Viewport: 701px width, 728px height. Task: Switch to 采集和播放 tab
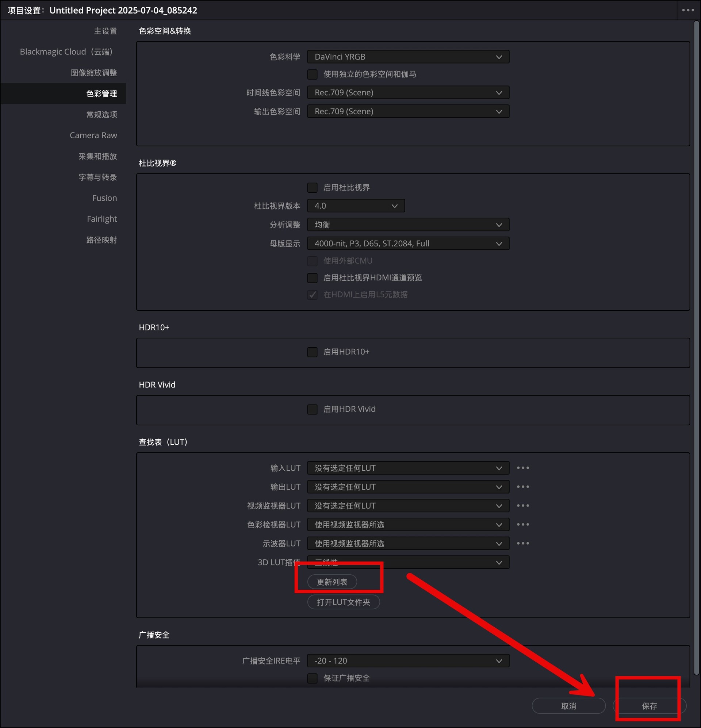coord(98,156)
